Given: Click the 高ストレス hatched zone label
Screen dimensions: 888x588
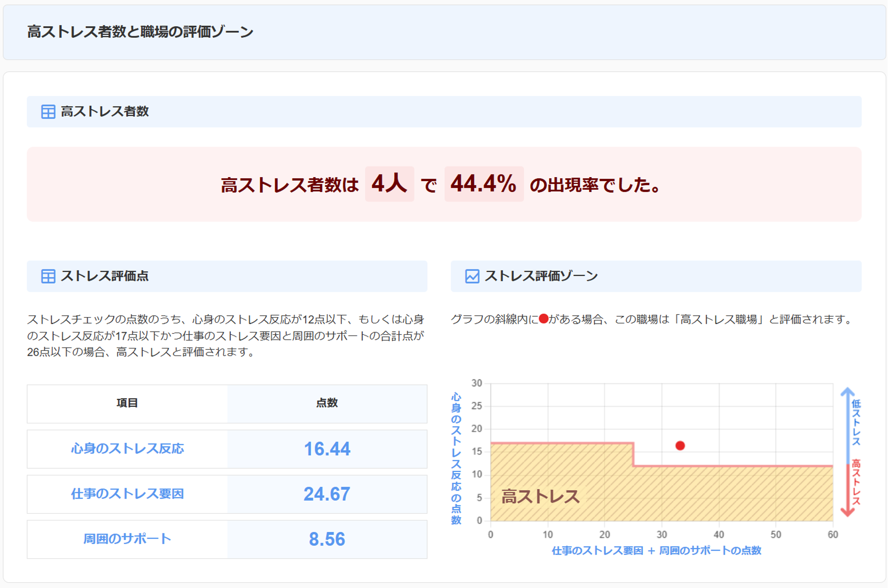Looking at the screenshot, I should click(x=540, y=497).
